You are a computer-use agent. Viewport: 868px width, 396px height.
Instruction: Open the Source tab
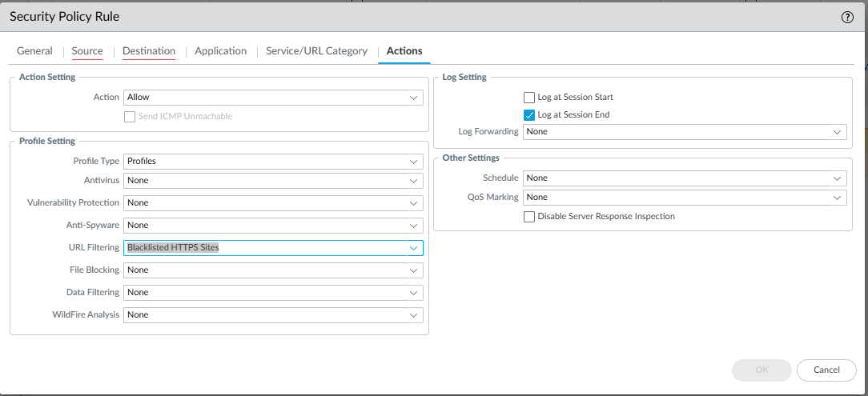coord(87,51)
